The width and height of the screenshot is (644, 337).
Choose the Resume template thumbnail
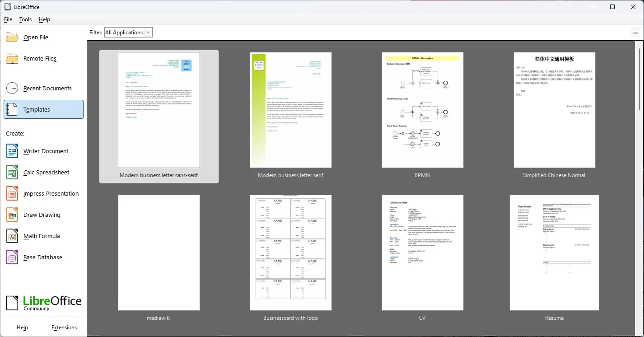point(554,253)
